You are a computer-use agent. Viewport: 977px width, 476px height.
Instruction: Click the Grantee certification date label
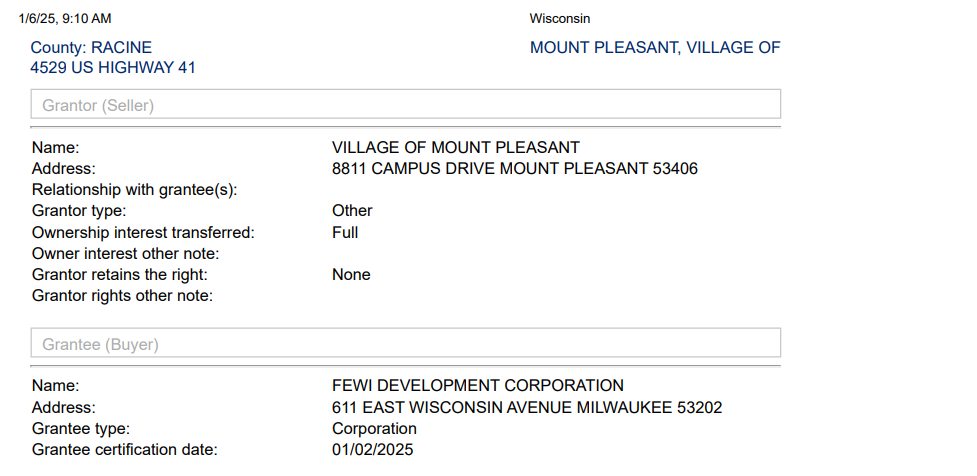(x=124, y=450)
